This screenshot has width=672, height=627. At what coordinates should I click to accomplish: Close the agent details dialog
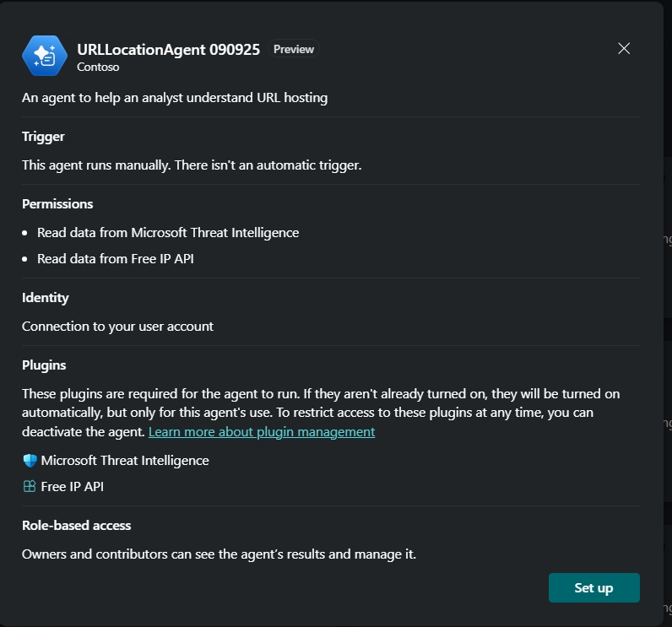tap(624, 49)
